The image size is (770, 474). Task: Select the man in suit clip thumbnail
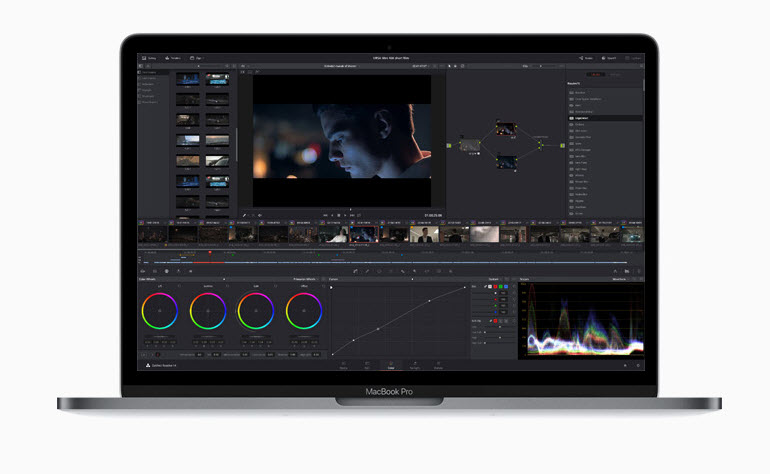pyautogui.click(x=424, y=234)
